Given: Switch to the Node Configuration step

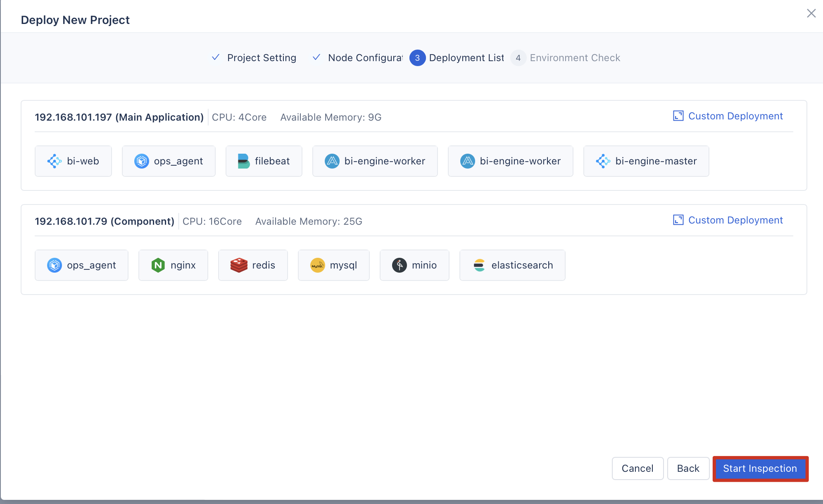Looking at the screenshot, I should click(x=364, y=58).
